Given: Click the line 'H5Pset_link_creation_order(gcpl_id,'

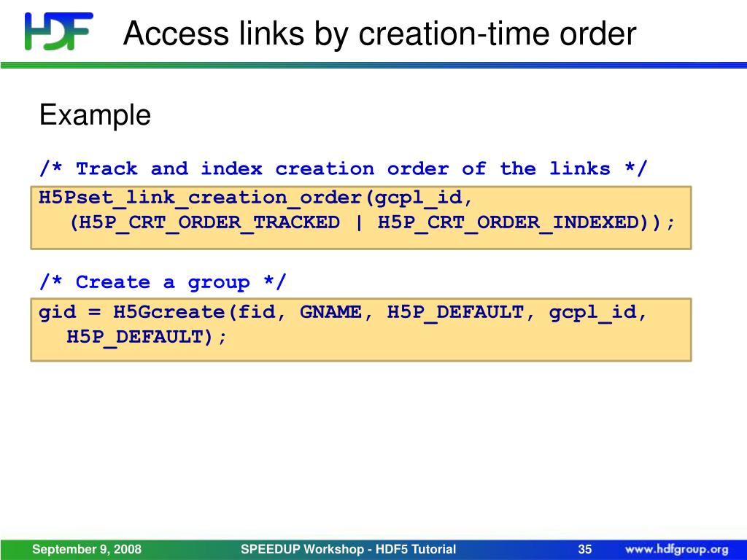Looking at the screenshot, I should tap(255, 198).
